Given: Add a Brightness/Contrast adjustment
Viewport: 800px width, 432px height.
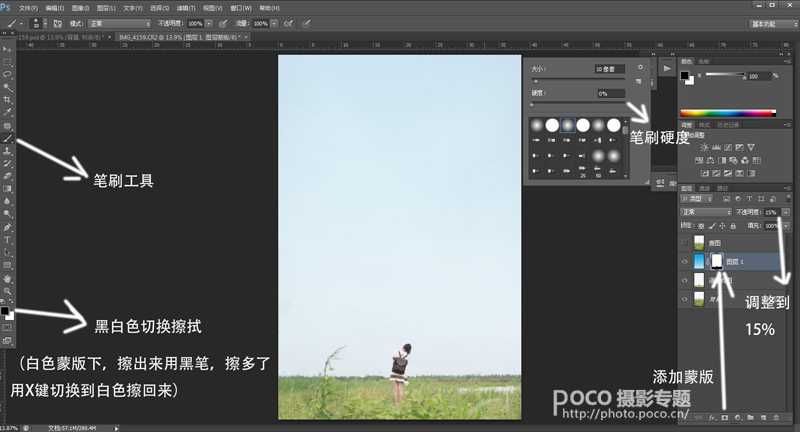Looking at the screenshot, I should click(x=704, y=147).
